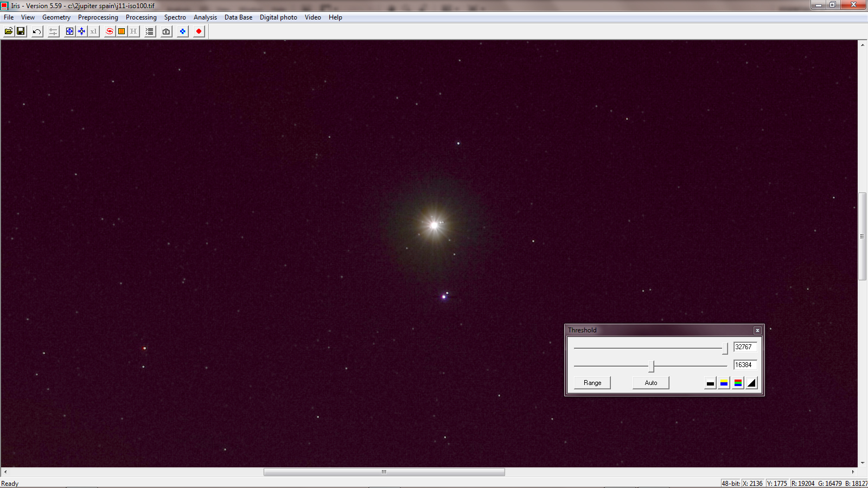868x488 pixels.
Task: Click the 48-bit status bar label
Action: (x=731, y=484)
